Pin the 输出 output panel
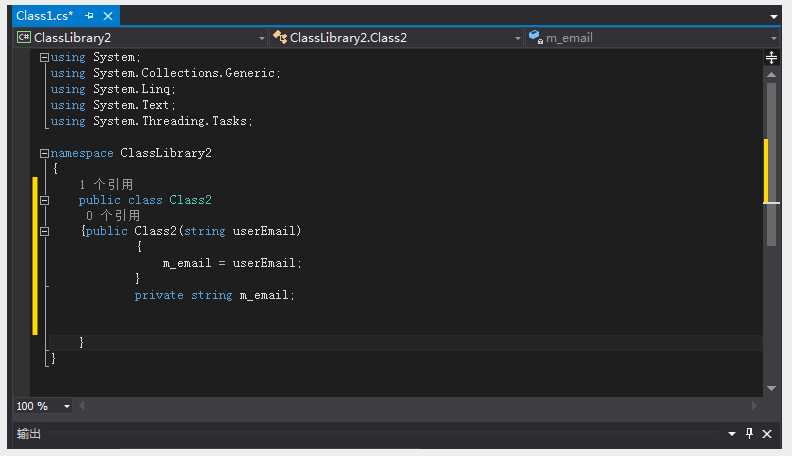The image size is (792, 456). pos(750,433)
